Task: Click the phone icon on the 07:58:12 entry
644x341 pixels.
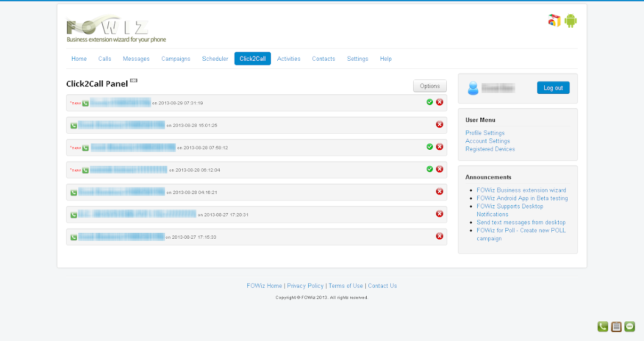Action: pyautogui.click(x=85, y=148)
